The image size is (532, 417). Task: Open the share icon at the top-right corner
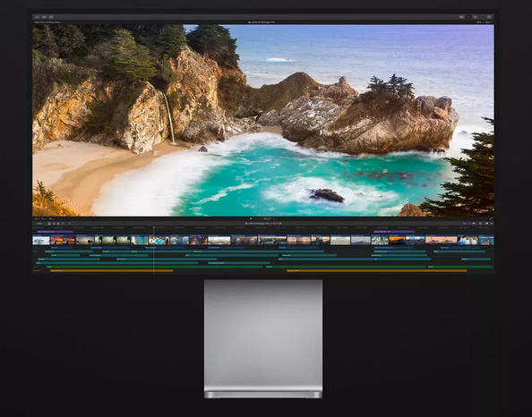(489, 17)
